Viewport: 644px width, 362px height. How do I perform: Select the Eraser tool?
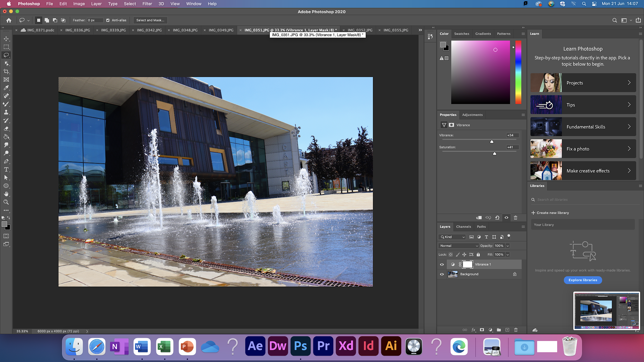[6, 129]
